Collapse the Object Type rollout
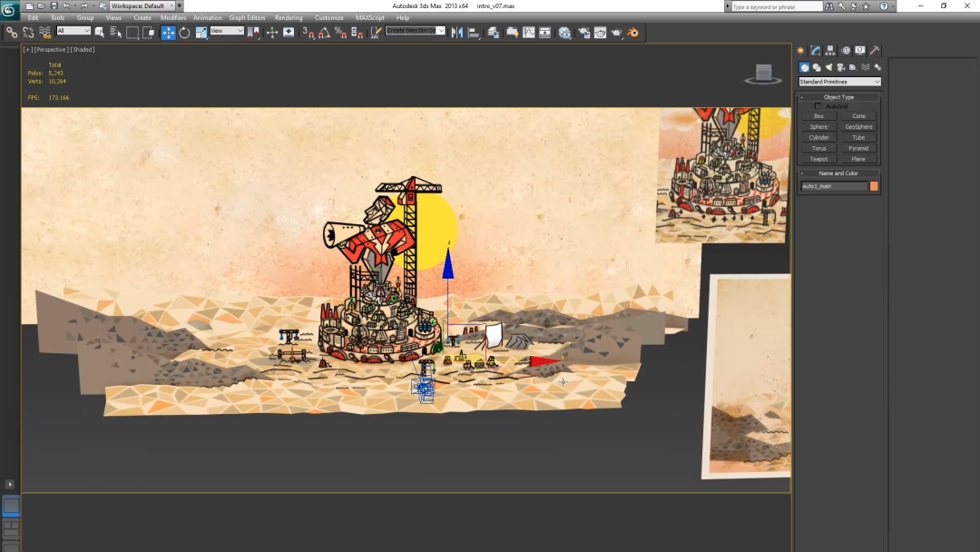Image resolution: width=980 pixels, height=552 pixels. 838,97
